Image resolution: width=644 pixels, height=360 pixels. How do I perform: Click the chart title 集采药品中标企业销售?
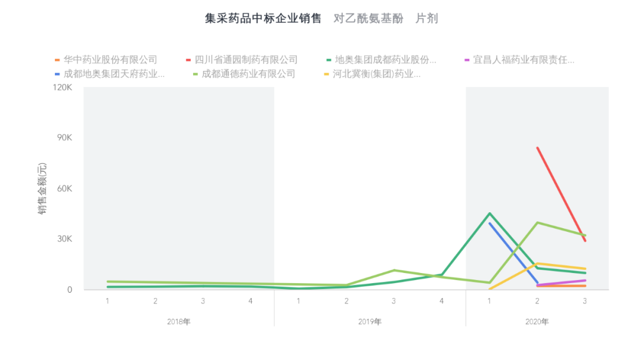[262, 18]
